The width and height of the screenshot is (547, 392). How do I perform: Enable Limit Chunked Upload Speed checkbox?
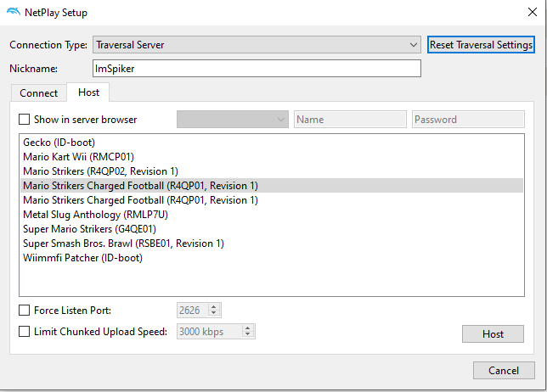click(24, 332)
